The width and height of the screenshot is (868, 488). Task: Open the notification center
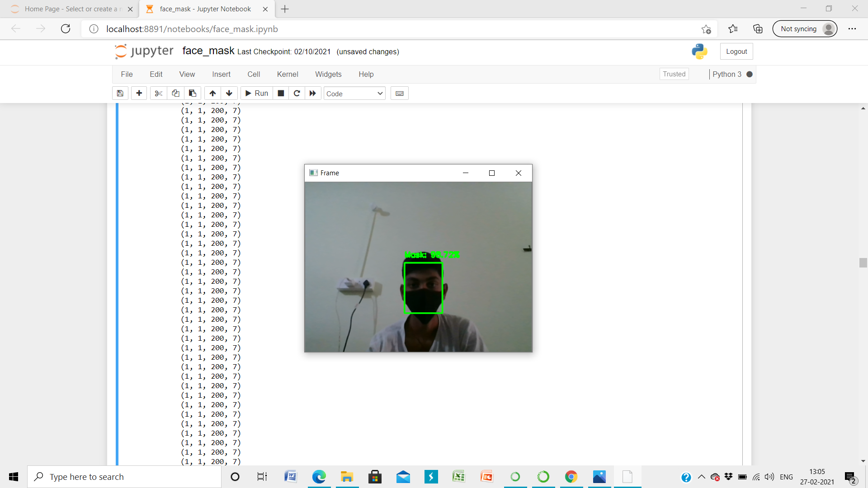click(x=850, y=477)
